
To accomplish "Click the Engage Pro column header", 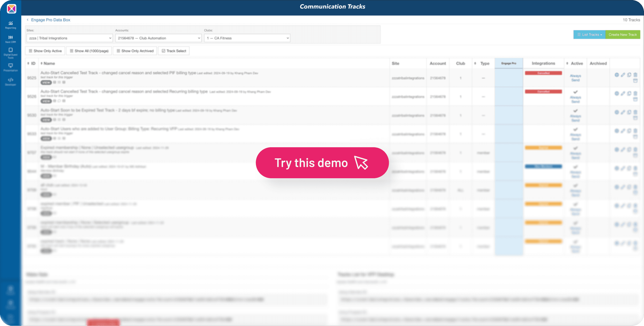I will tap(509, 63).
